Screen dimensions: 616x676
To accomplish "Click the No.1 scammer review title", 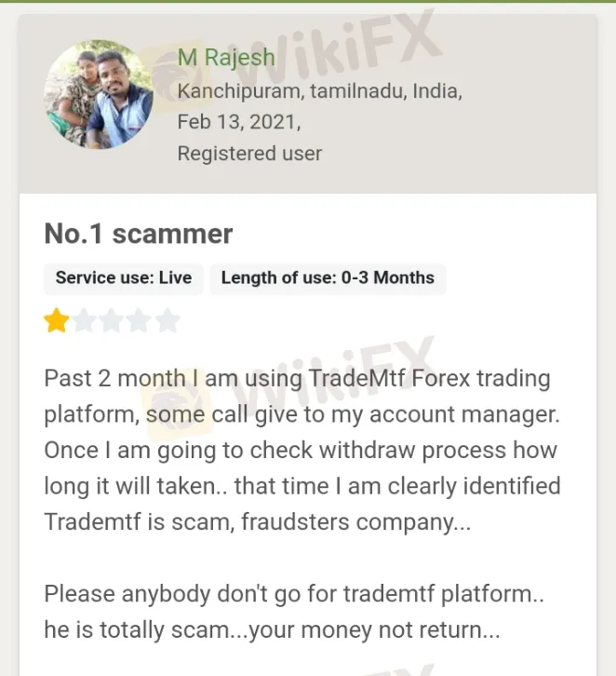I will tap(139, 234).
